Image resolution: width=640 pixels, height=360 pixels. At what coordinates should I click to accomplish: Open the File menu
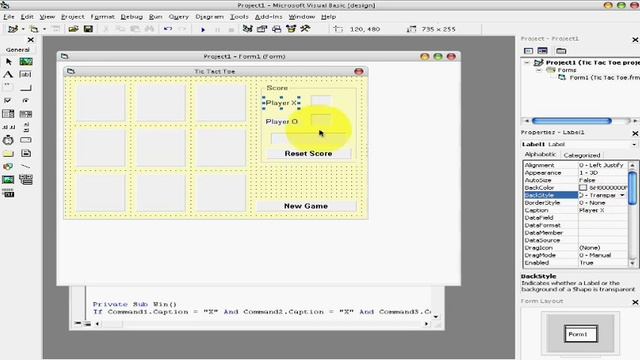tap(9, 17)
